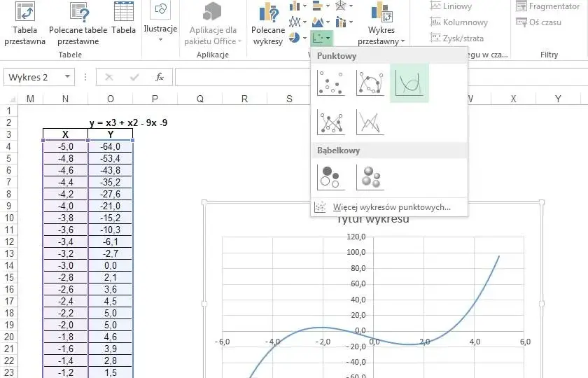Choose scatter with smooth lines, no markers
The image size is (588, 378).
pyautogui.click(x=409, y=83)
